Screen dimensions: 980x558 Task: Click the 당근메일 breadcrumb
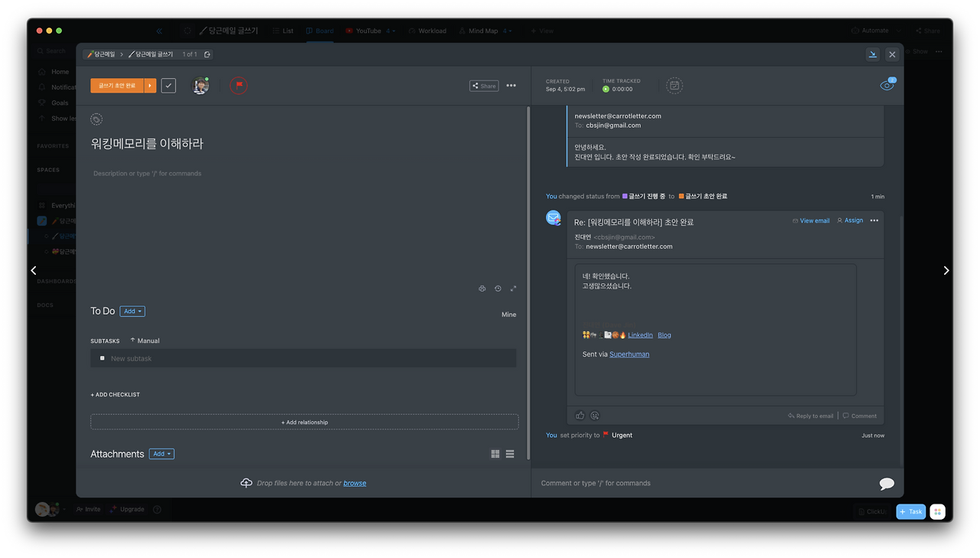[101, 54]
